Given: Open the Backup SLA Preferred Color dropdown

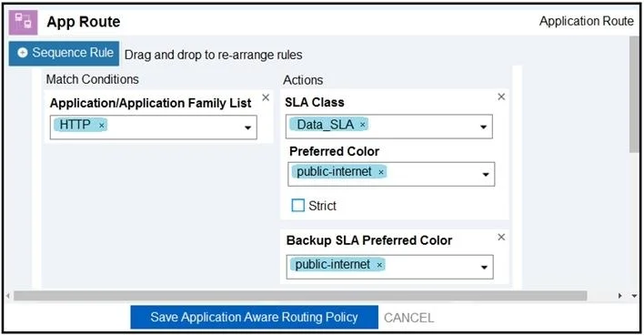Looking at the screenshot, I should (x=484, y=268).
